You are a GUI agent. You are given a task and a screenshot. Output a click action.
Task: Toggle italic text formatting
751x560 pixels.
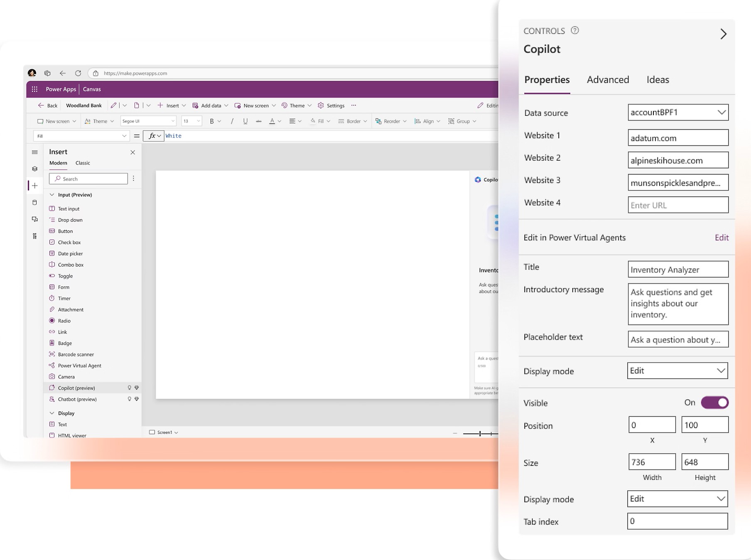232,121
